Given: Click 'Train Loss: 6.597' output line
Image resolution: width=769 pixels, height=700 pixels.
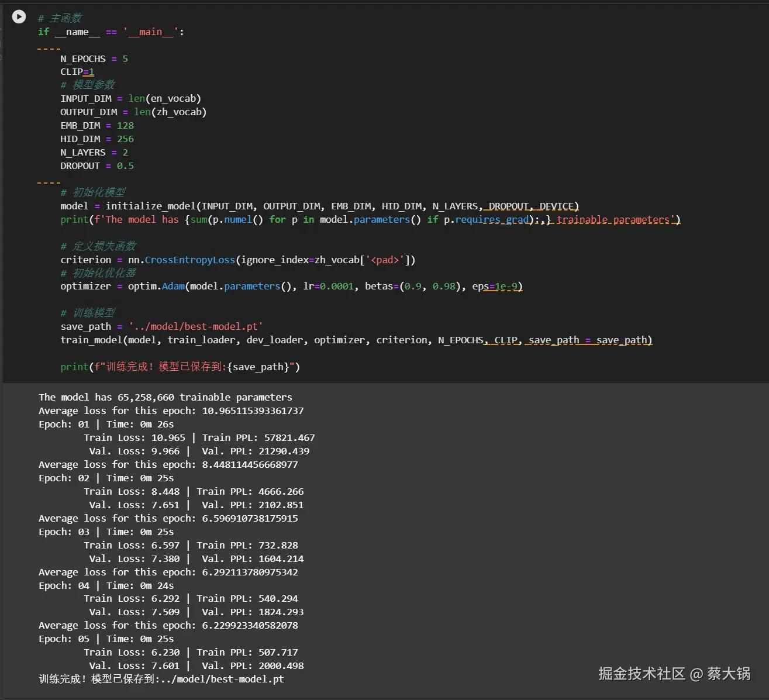Looking at the screenshot, I should 191,546.
